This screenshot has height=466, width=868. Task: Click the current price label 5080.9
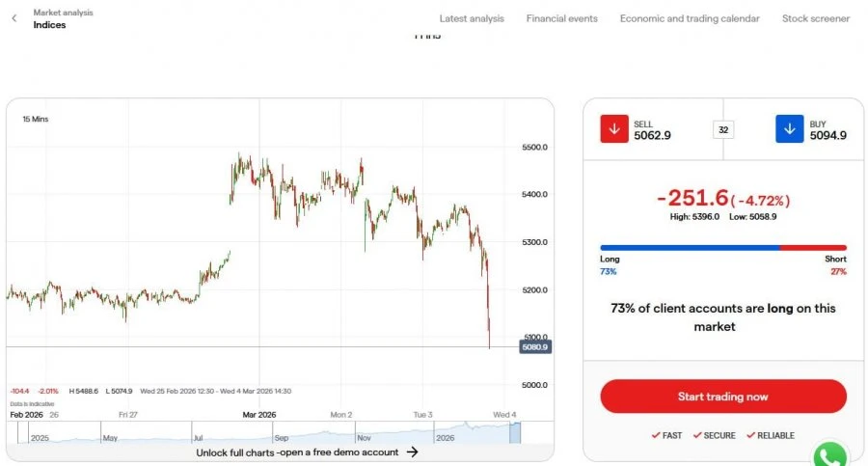(x=534, y=347)
